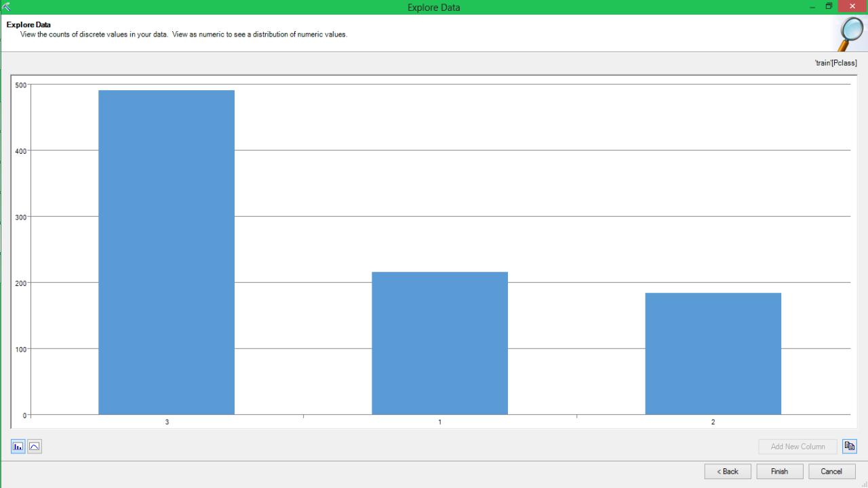Image resolution: width=868 pixels, height=488 pixels.
Task: Go back with the Back button
Action: coord(728,471)
